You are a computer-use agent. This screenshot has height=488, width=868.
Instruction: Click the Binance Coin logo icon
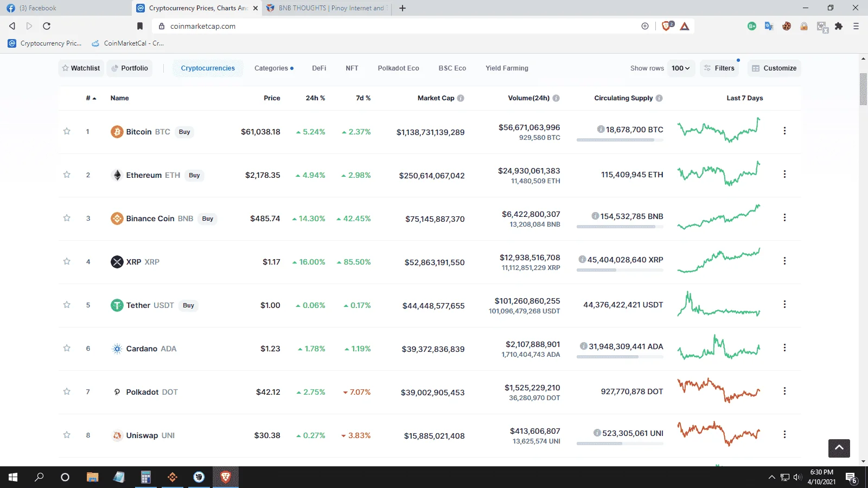pyautogui.click(x=117, y=219)
